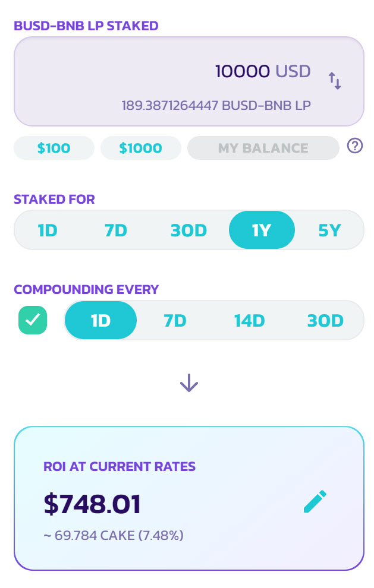Image resolution: width=374 pixels, height=588 pixels.
Task: Click the $748.01 ROI value
Action: [x=92, y=504]
